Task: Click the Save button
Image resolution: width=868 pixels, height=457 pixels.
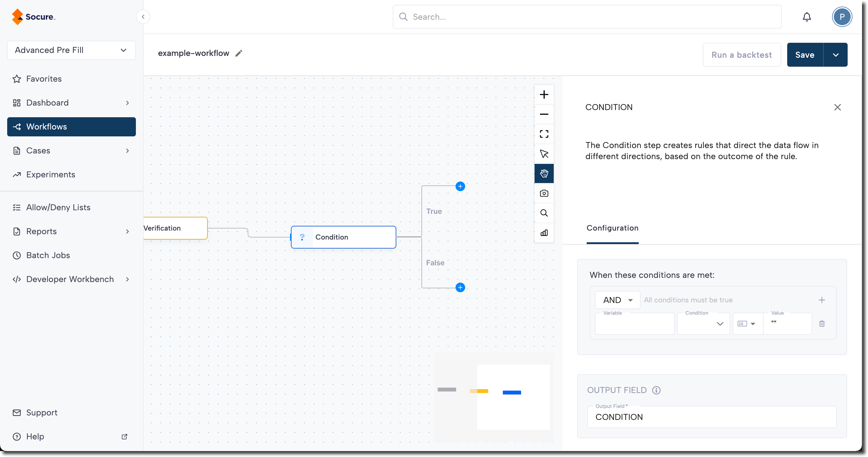Action: pyautogui.click(x=805, y=55)
